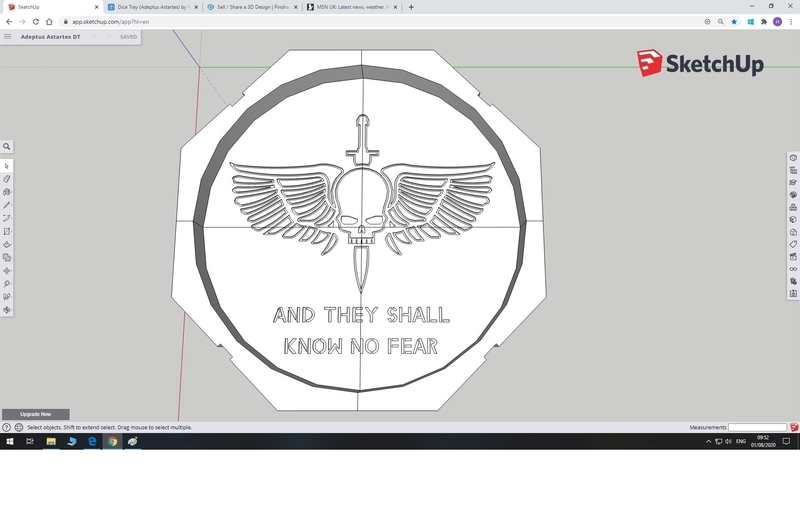Select the Walk footprints tool

click(7, 297)
